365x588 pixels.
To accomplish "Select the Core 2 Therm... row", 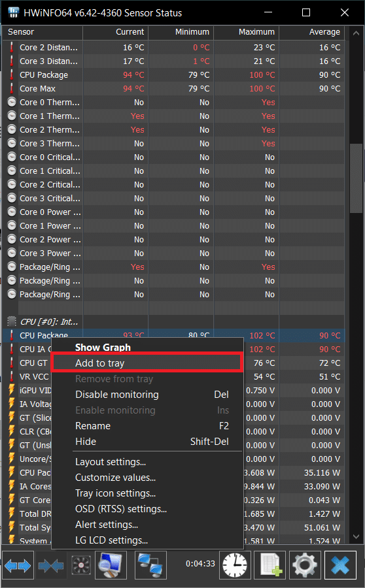I will pyautogui.click(x=173, y=130).
